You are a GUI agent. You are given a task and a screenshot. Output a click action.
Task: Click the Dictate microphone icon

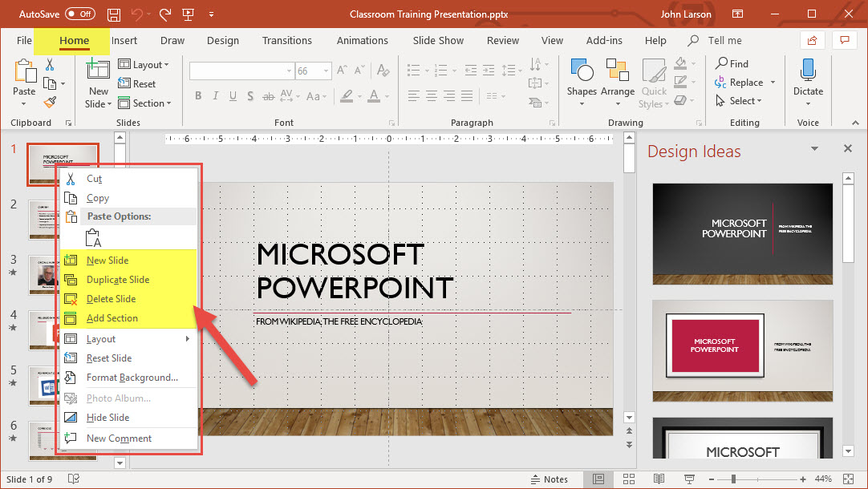click(x=808, y=71)
